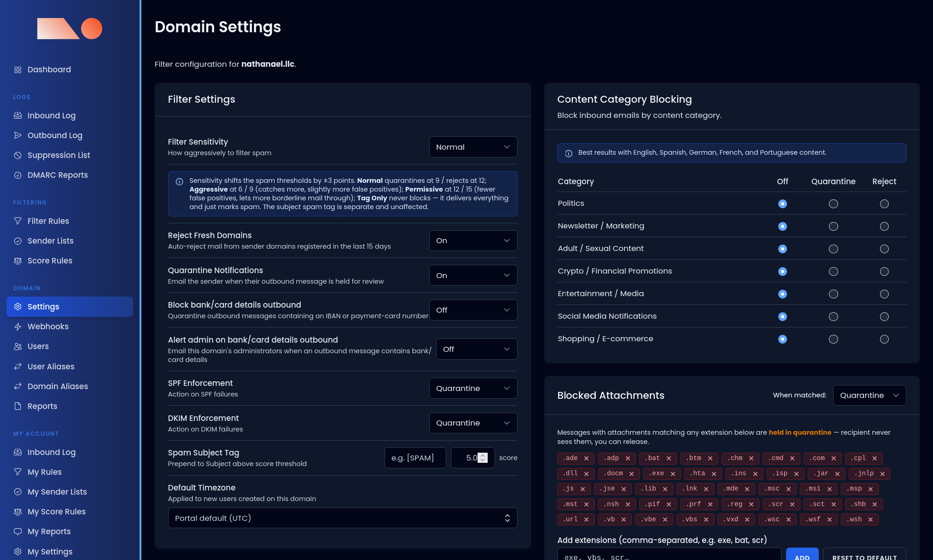Click the Outbound Log paper-plane icon
Screen dimensions: 933x560
(x=18, y=135)
